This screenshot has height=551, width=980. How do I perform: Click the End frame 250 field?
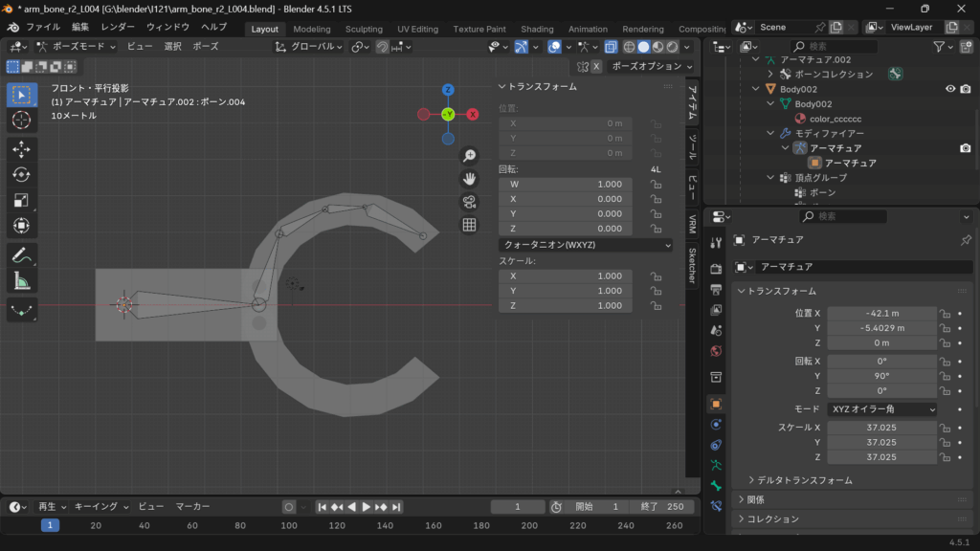[662, 507]
